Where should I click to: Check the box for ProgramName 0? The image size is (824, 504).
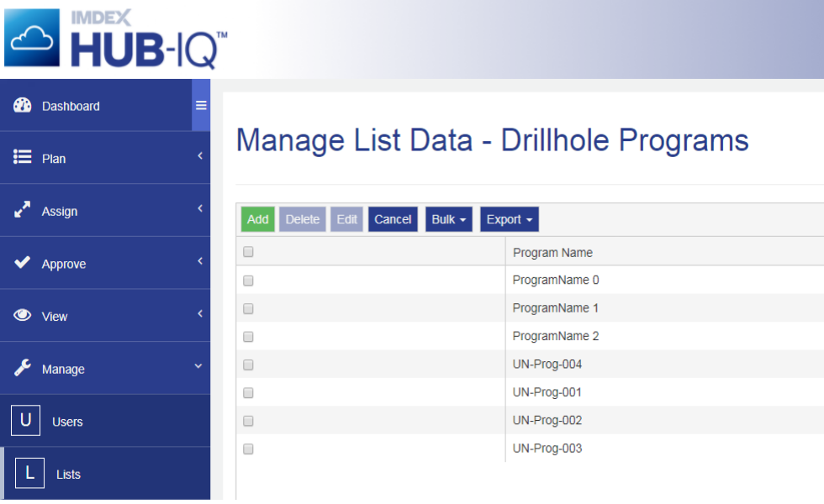click(248, 281)
